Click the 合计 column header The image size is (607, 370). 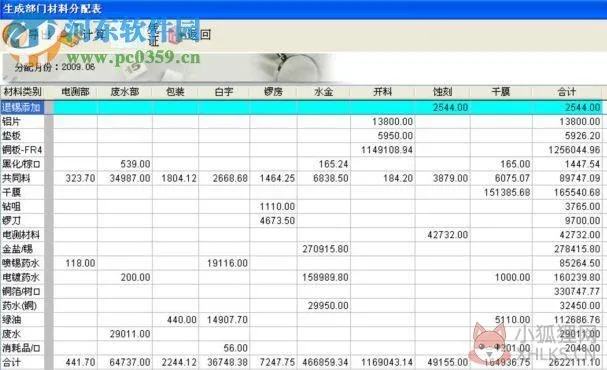tap(567, 92)
